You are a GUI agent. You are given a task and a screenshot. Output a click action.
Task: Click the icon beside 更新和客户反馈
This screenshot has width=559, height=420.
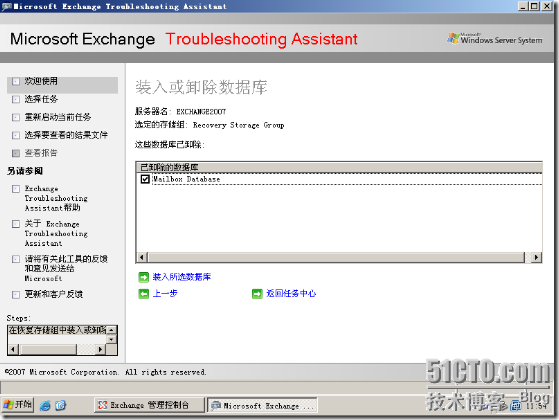tap(16, 295)
